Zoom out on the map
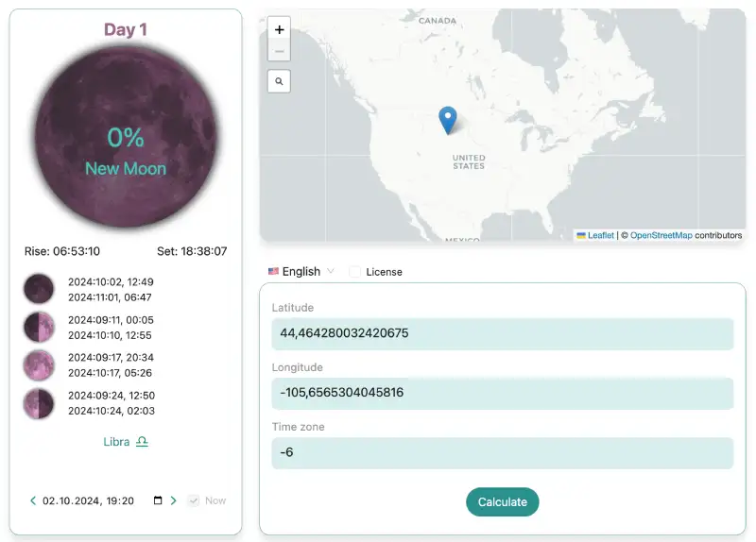This screenshot has height=542, width=756. (x=279, y=51)
